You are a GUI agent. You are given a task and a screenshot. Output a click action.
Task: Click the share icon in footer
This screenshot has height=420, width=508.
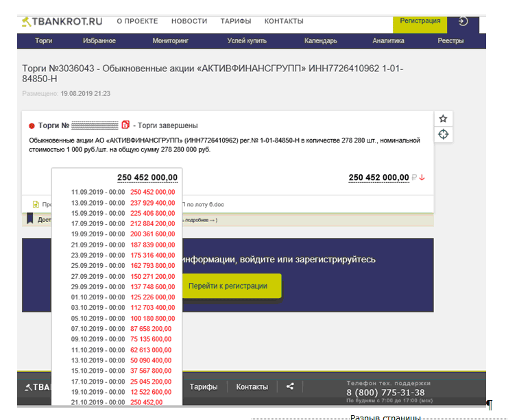tap(290, 386)
